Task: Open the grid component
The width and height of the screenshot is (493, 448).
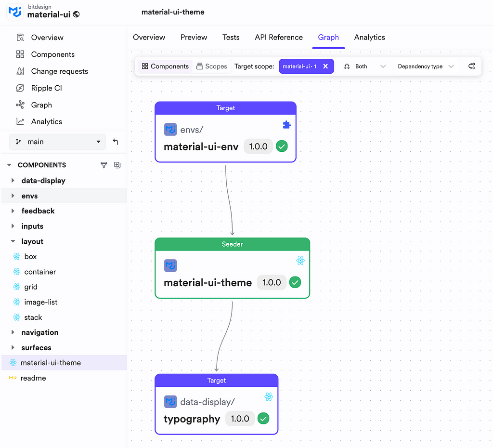Action: point(31,287)
